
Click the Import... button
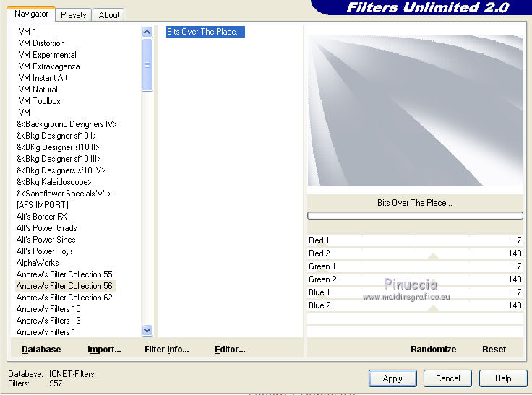(104, 350)
